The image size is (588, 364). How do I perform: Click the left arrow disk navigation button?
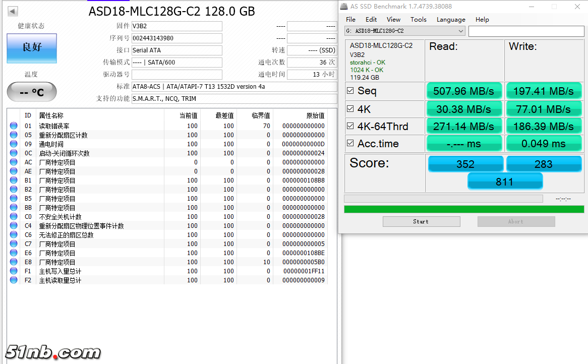tap(13, 11)
